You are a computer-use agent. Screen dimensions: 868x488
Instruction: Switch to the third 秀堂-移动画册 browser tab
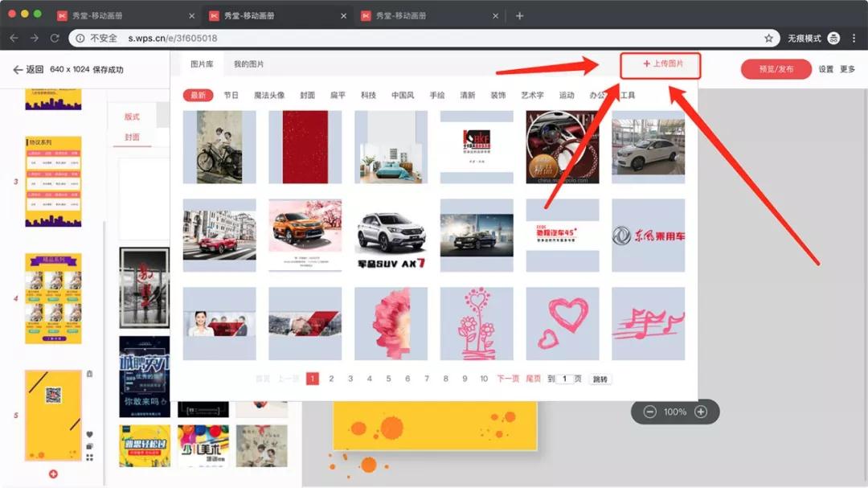(x=429, y=16)
